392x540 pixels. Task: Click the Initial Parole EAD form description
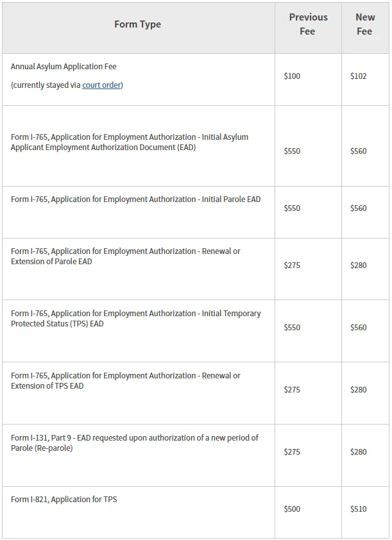pyautogui.click(x=136, y=199)
